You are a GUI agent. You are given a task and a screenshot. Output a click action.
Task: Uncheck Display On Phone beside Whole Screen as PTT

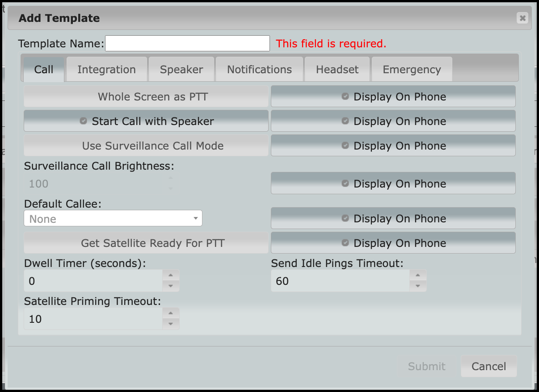click(x=393, y=96)
